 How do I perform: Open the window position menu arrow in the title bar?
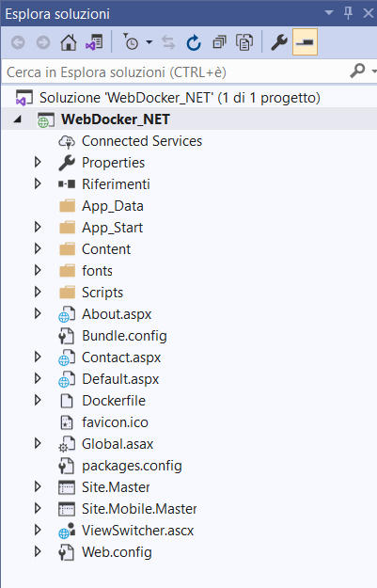click(x=329, y=13)
